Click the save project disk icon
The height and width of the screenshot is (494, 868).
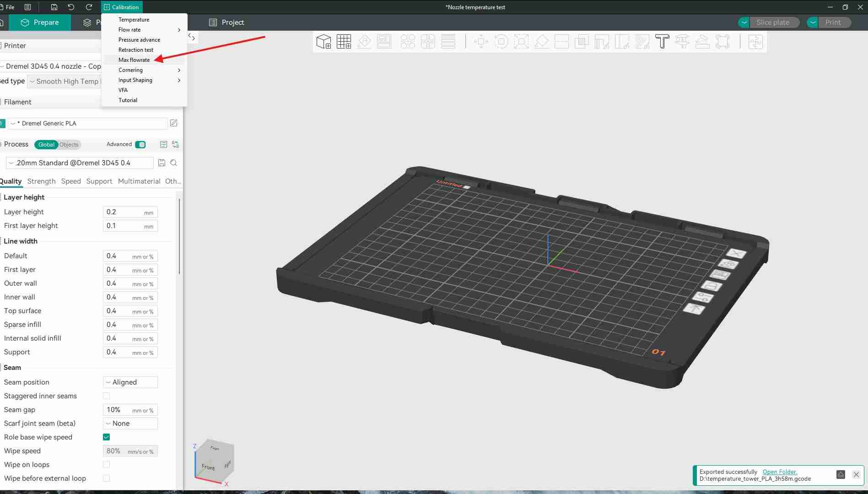tap(54, 7)
